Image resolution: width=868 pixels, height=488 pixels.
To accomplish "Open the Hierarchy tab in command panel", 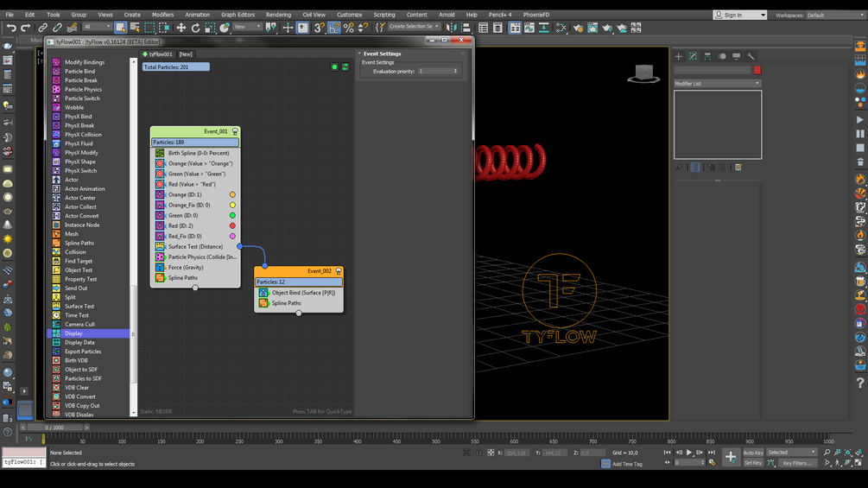I will coord(707,56).
